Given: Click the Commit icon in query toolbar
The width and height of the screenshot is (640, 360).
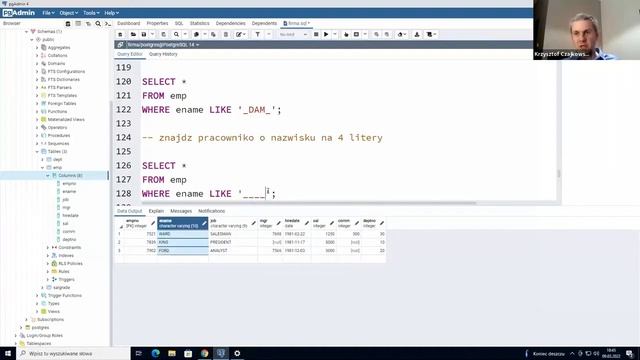Looking at the screenshot, I should [x=376, y=35].
